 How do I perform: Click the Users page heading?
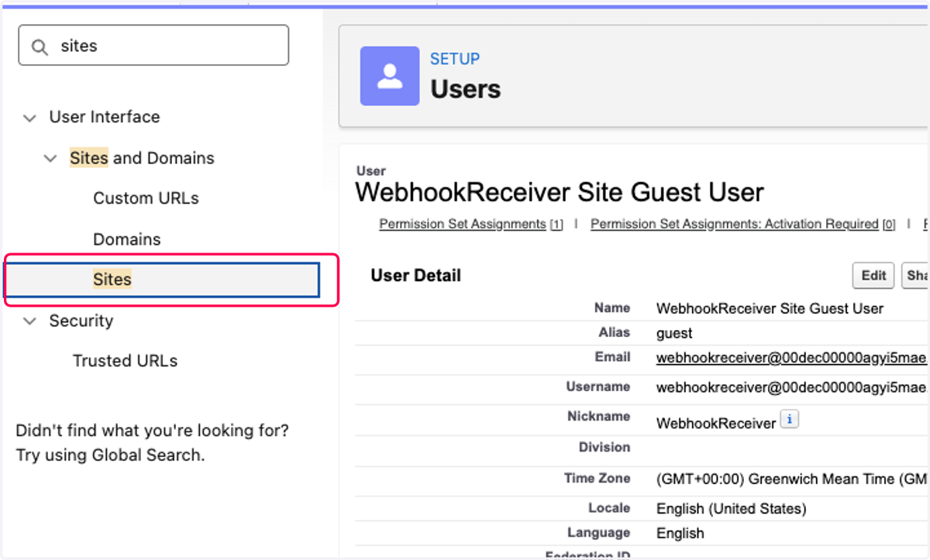tap(466, 89)
